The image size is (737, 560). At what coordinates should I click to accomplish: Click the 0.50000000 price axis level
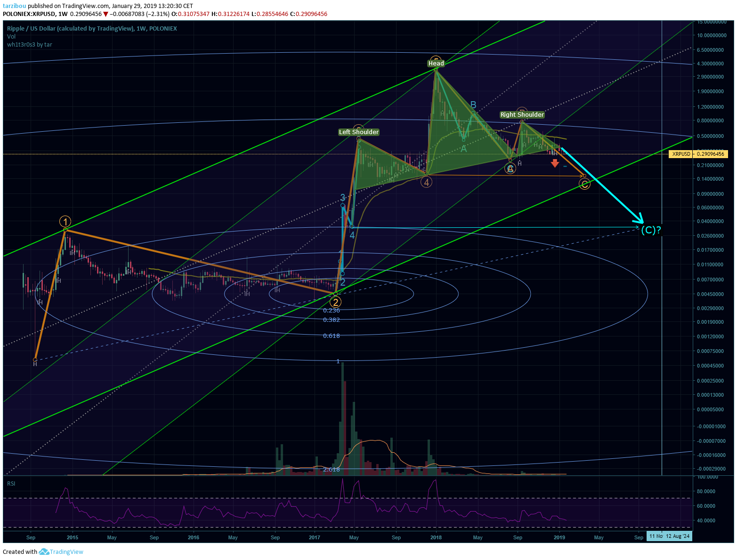711,136
